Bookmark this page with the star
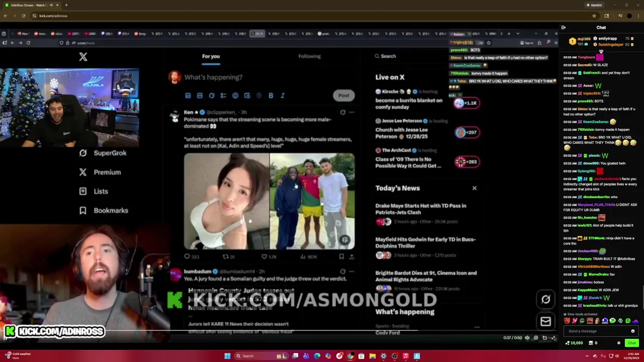Image resolution: width=644 pixels, height=362 pixels. pyautogui.click(x=594, y=16)
